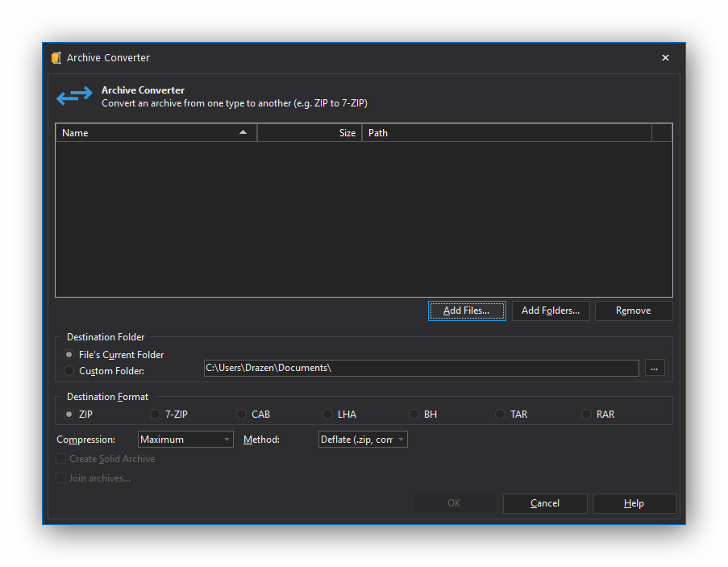The image size is (728, 567).
Task: Click the blue double-arrow converter icon
Action: [x=74, y=96]
